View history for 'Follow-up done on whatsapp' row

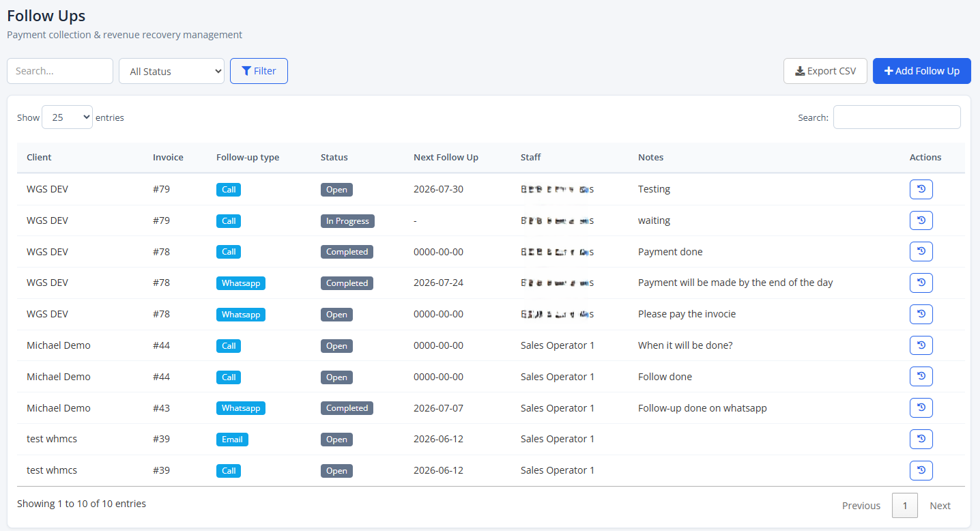coord(921,408)
